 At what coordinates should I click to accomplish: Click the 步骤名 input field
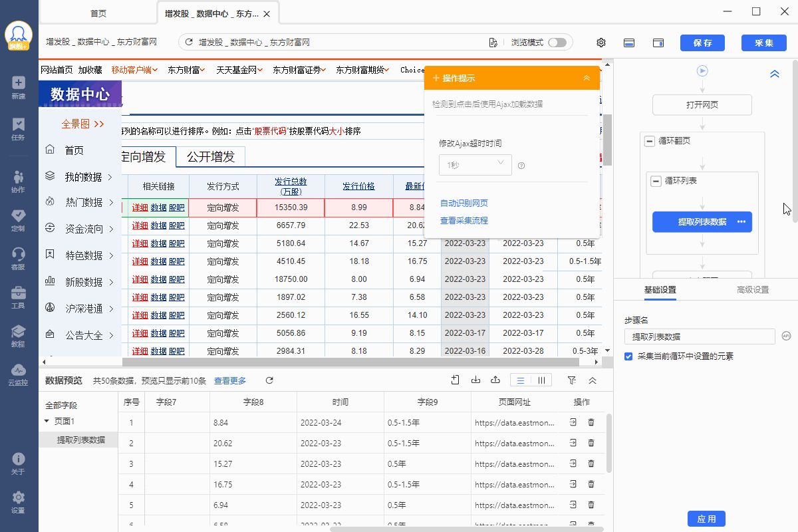700,336
